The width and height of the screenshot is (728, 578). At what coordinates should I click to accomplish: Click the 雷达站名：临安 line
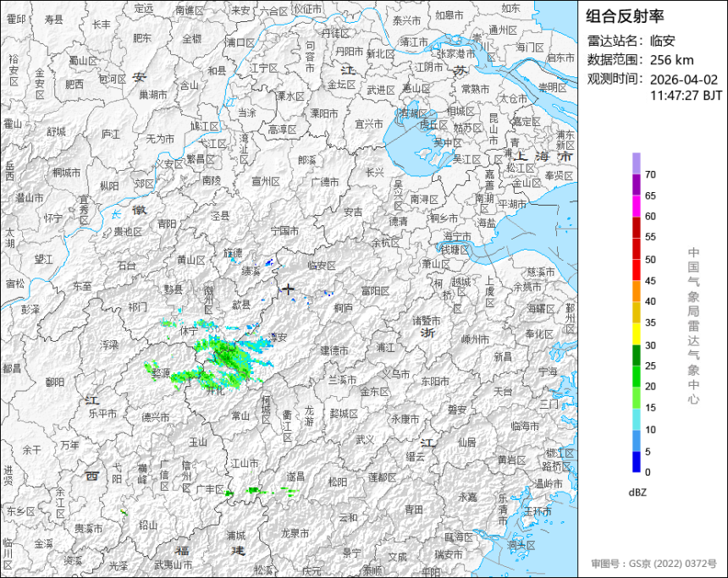631,41
